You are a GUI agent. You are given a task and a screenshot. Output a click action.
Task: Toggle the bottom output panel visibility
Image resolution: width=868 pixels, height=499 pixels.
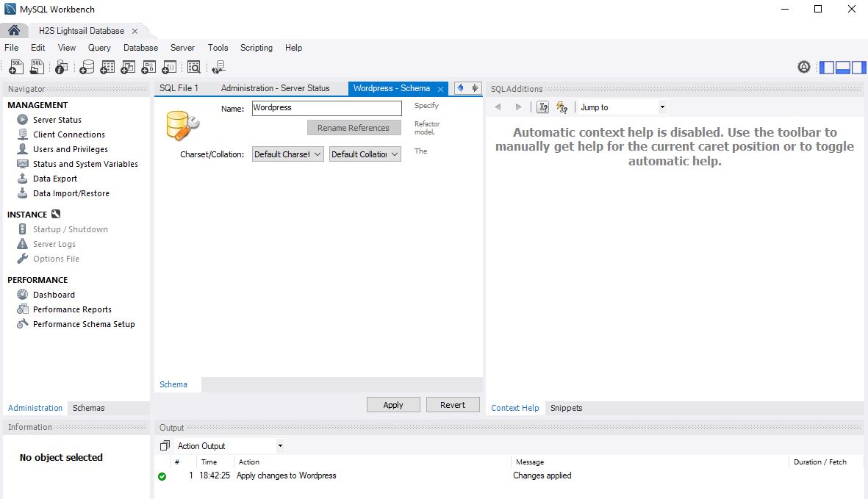tap(842, 68)
